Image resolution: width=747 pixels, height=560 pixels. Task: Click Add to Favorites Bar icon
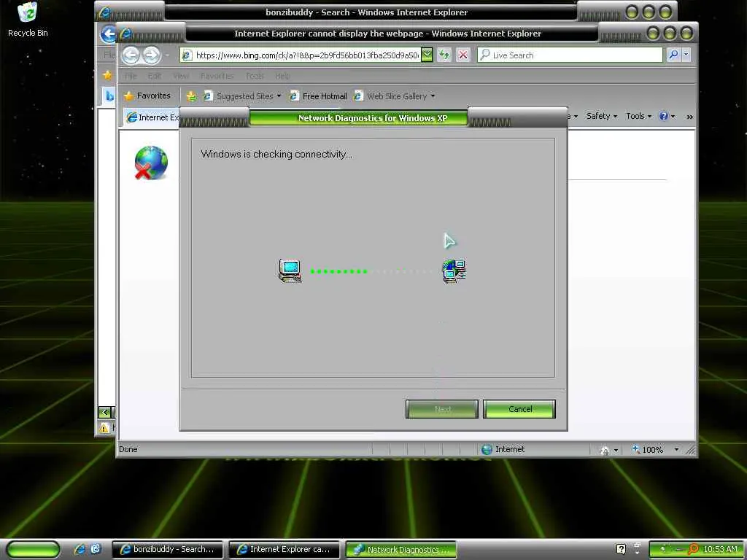[x=192, y=96]
